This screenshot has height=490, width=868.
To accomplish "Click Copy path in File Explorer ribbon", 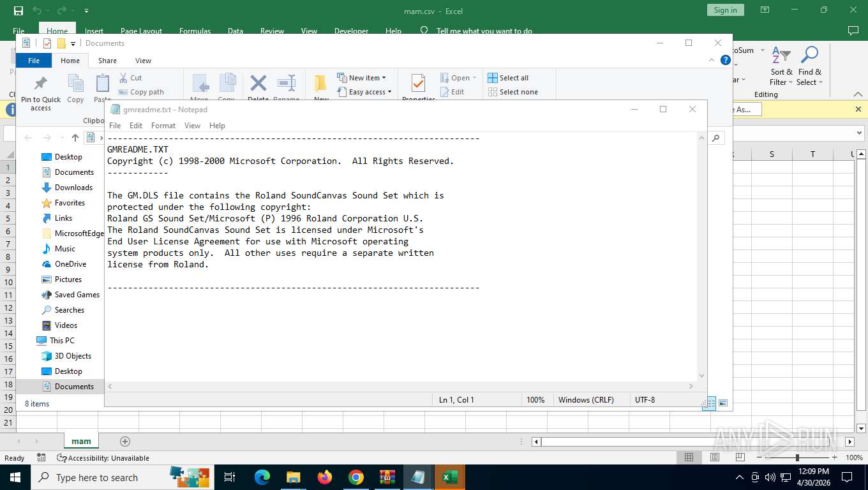I will tap(141, 92).
